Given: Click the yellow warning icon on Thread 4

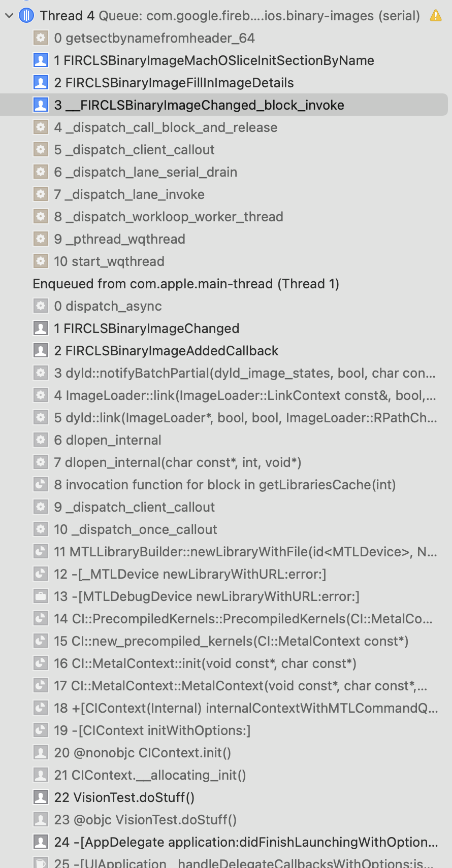Looking at the screenshot, I should pos(436,16).
